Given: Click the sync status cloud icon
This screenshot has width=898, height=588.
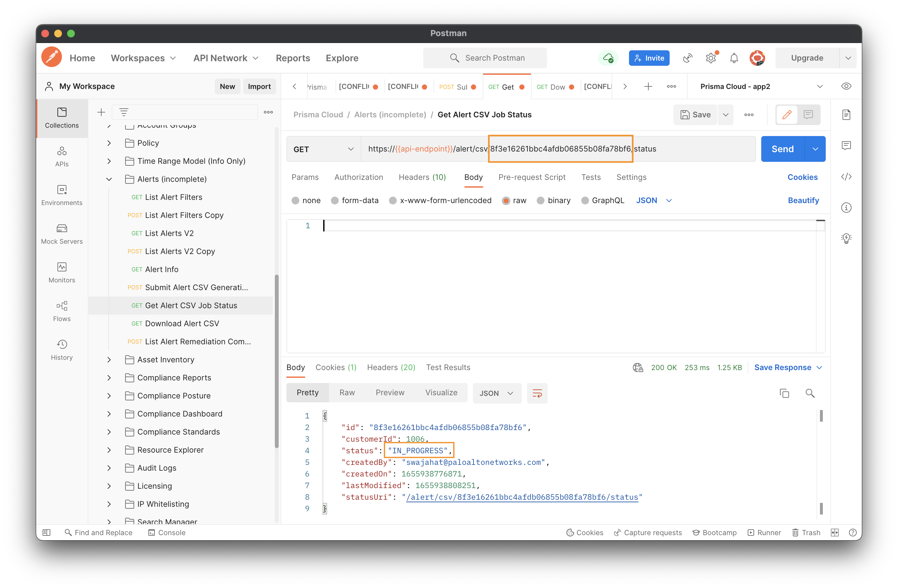Looking at the screenshot, I should 608,58.
